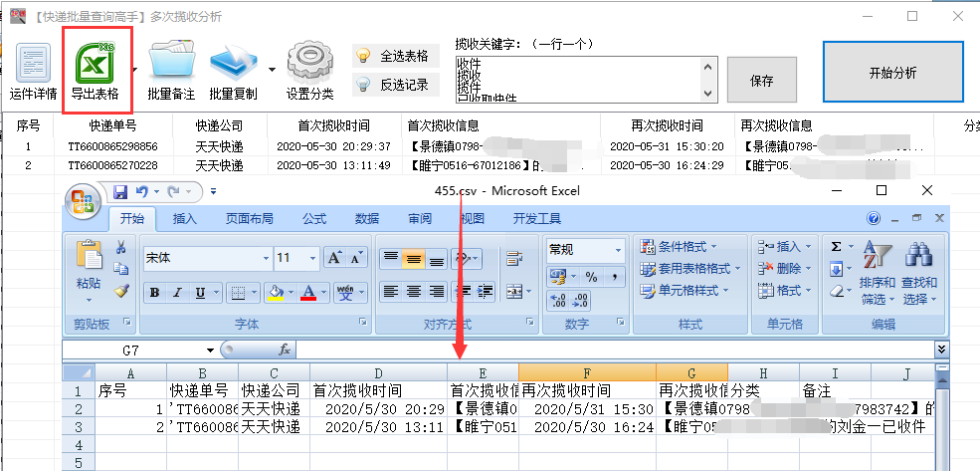Click wrap text icon in alignment group

(513, 258)
